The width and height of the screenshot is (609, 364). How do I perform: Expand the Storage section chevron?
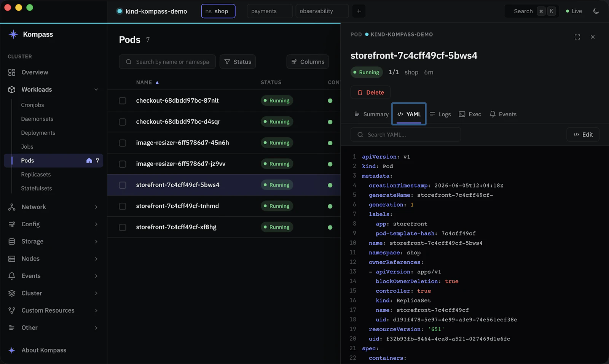pyautogui.click(x=96, y=242)
